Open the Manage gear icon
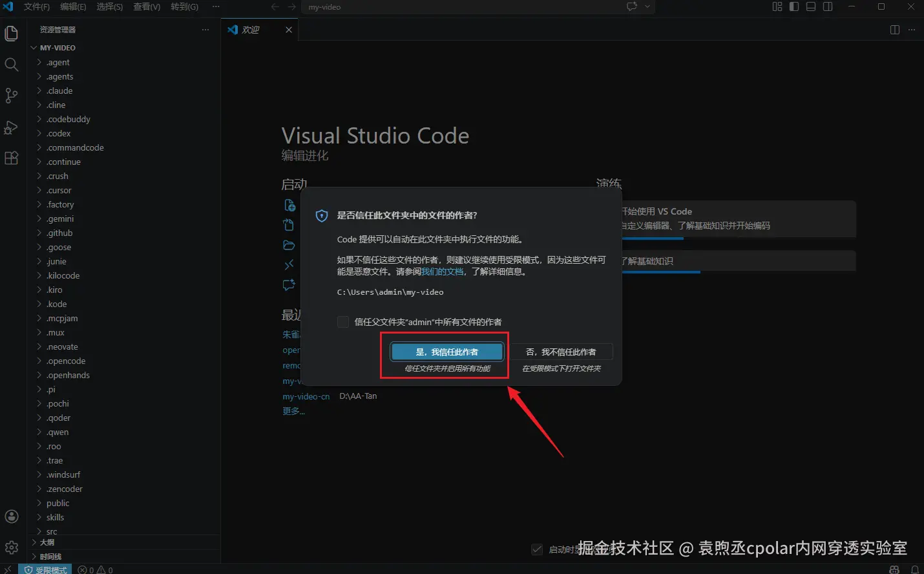Screen dimensions: 924x574 (x=12, y=547)
